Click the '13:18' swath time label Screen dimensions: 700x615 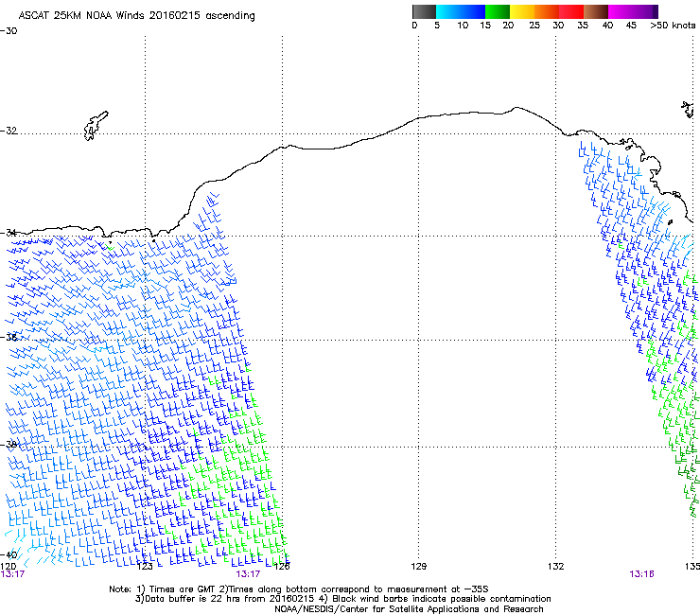pyautogui.click(x=641, y=574)
